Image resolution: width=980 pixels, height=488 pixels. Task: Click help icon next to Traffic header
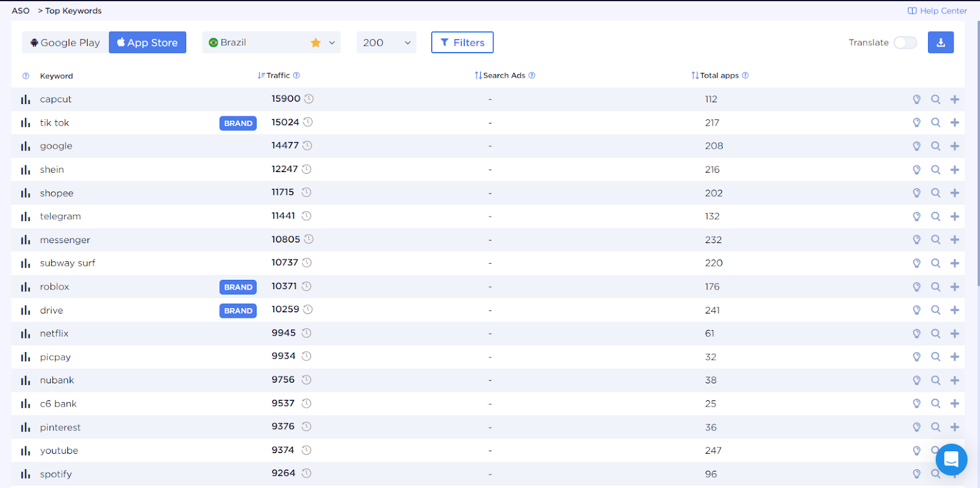296,75
